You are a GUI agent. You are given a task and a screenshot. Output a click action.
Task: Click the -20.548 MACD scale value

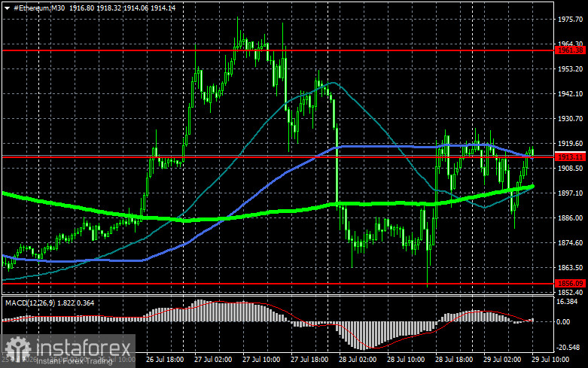(568, 348)
